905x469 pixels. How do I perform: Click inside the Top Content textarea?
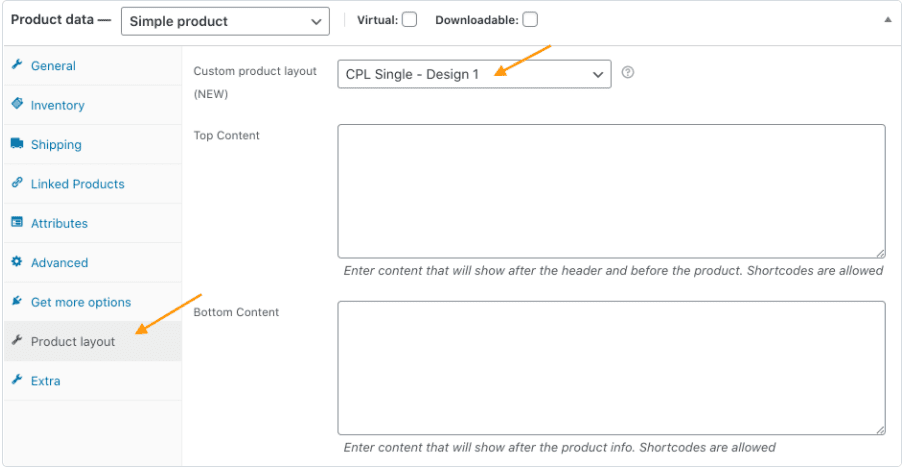611,190
